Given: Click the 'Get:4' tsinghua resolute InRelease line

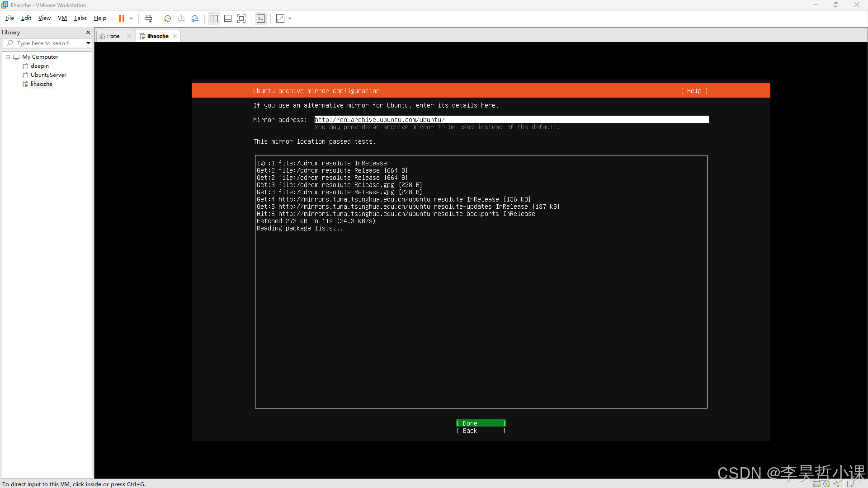Looking at the screenshot, I should 394,199.
